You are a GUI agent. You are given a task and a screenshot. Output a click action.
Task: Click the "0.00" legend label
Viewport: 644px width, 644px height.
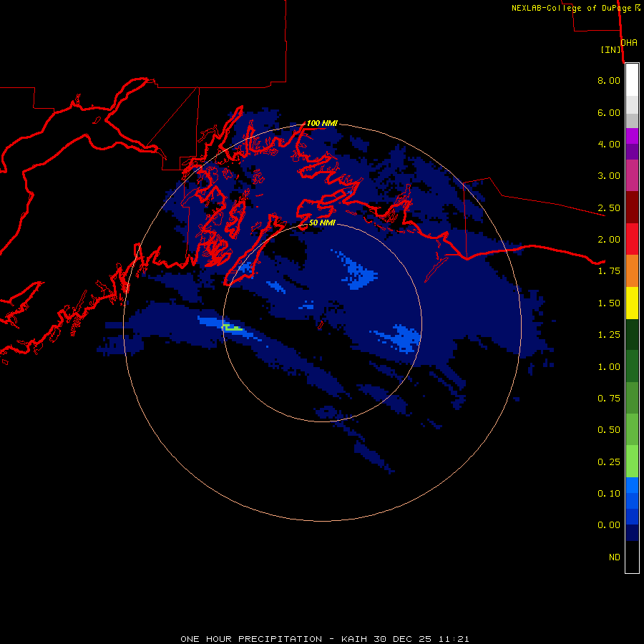[x=609, y=525]
